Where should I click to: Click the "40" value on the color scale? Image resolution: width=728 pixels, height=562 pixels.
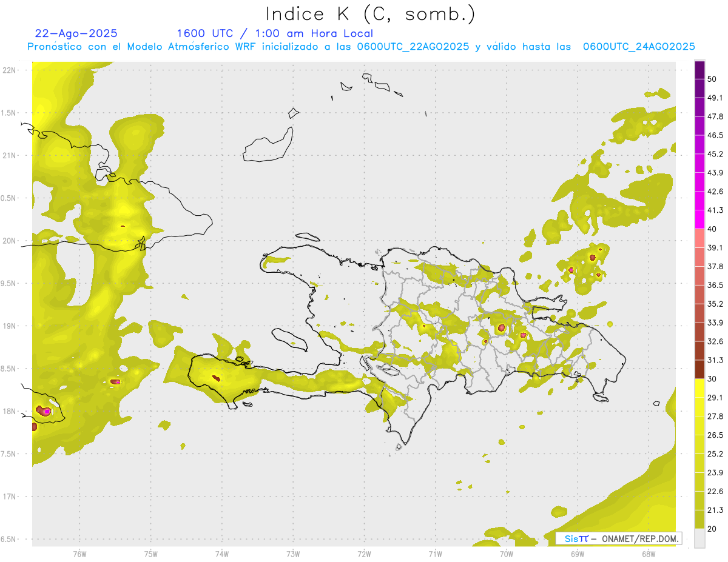point(712,229)
